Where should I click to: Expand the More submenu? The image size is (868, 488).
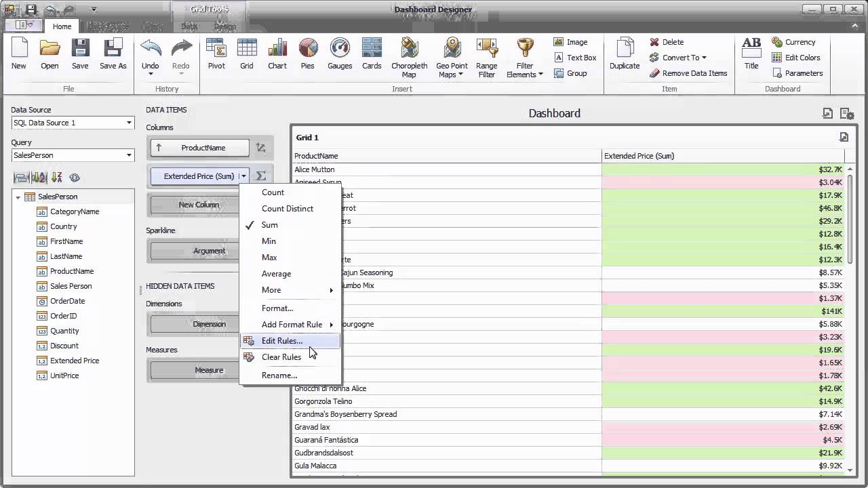(290, 290)
